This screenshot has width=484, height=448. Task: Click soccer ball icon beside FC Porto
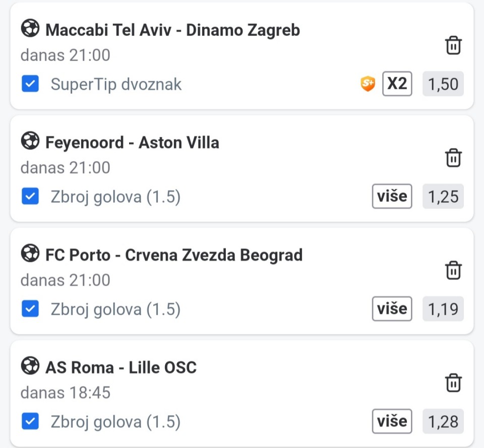(x=30, y=254)
